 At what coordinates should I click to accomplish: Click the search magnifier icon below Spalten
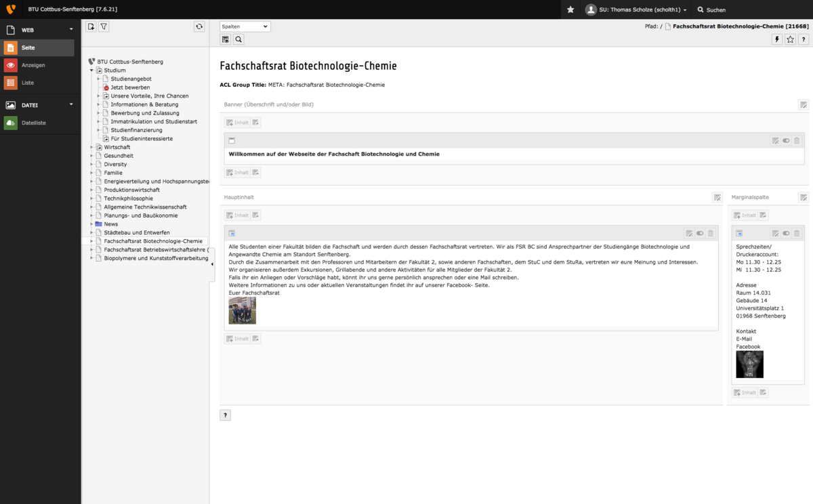coord(238,40)
